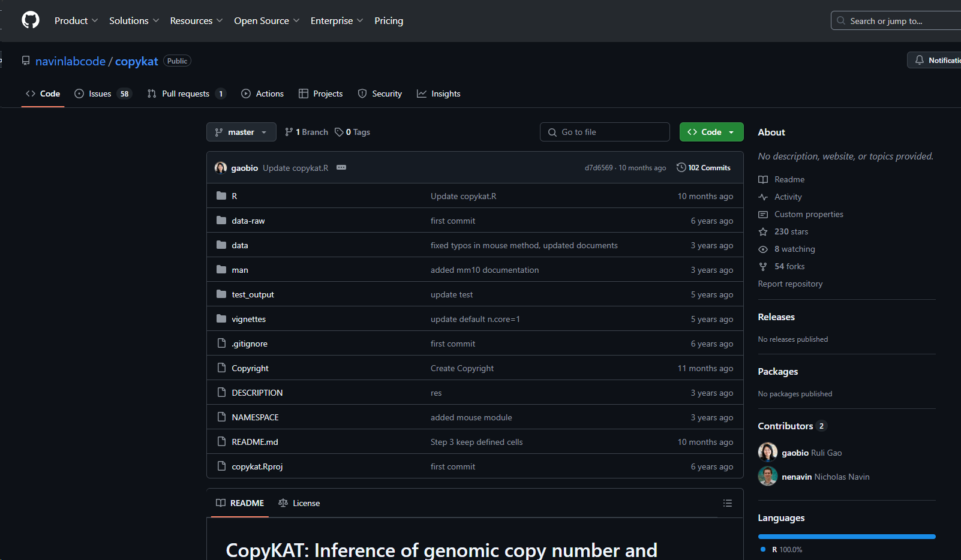The height and width of the screenshot is (560, 961).
Task: Click the pulse icon beside Activity
Action: pyautogui.click(x=763, y=197)
